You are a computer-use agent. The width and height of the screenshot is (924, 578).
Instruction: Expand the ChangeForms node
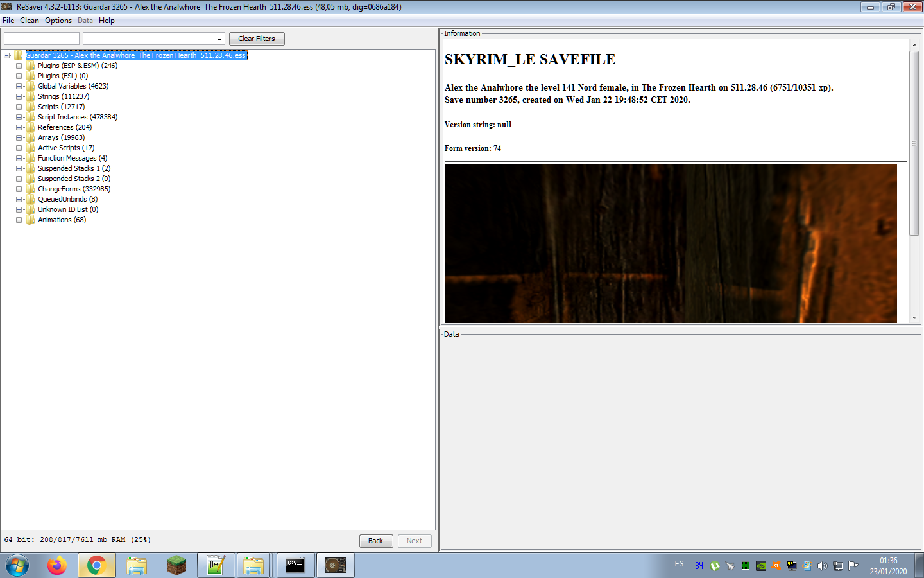[x=19, y=189]
